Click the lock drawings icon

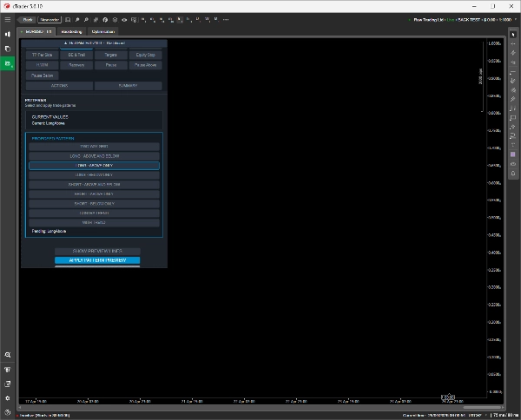513,174
